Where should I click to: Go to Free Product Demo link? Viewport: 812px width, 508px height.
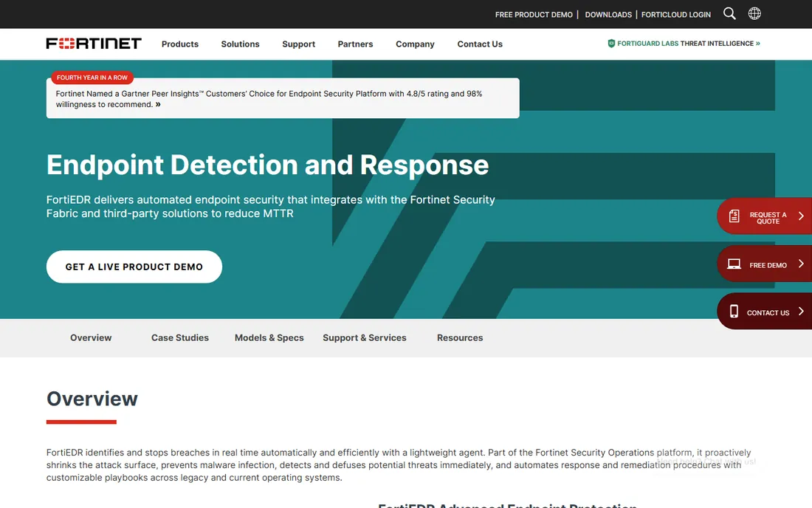point(534,15)
